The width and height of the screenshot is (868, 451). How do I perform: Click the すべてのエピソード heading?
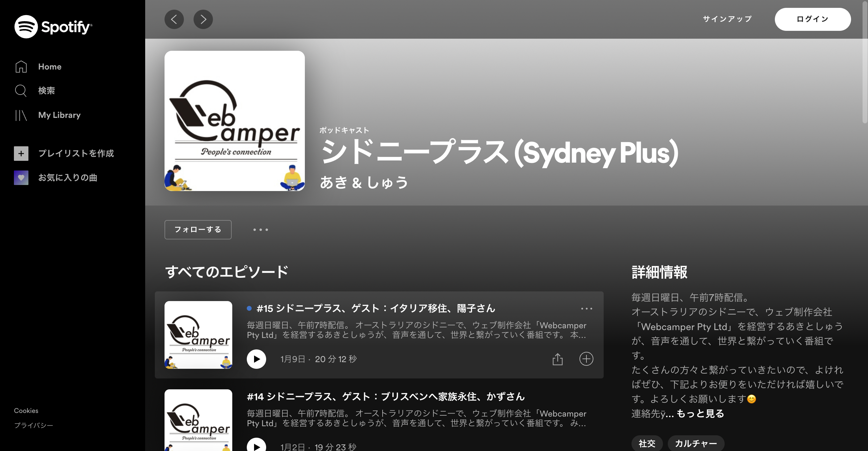(227, 272)
